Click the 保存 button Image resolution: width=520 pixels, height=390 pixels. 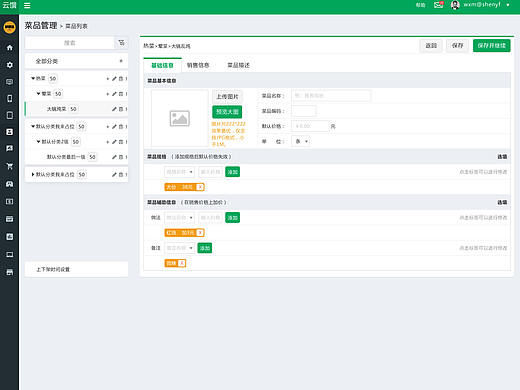pyautogui.click(x=457, y=46)
